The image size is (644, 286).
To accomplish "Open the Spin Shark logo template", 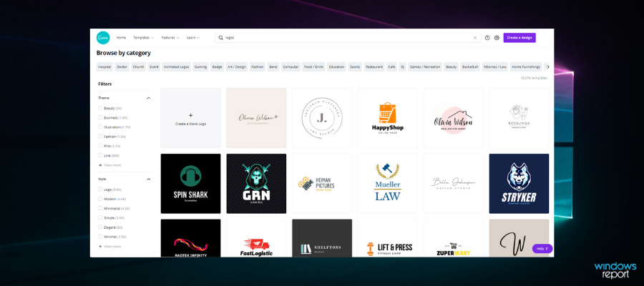I will tap(190, 184).
